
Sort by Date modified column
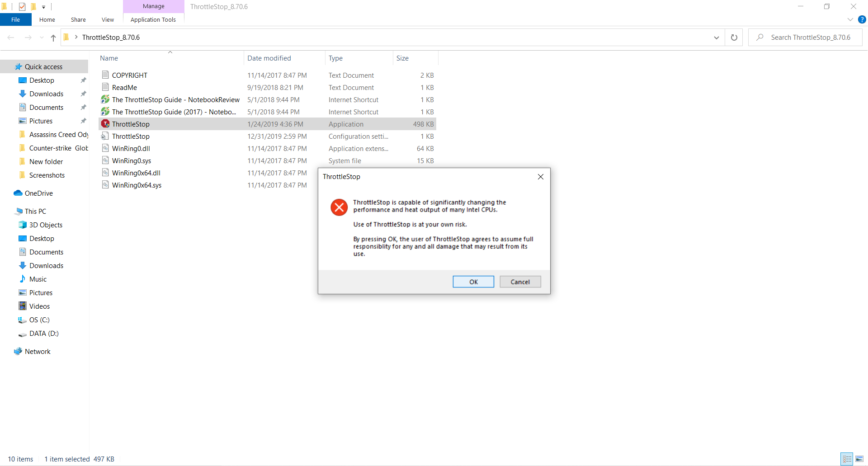[x=269, y=58]
